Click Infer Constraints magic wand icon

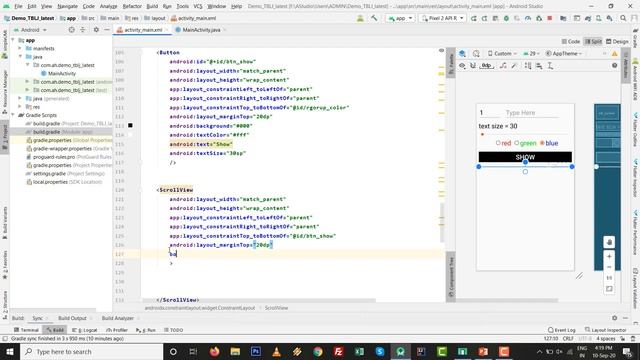(x=514, y=66)
